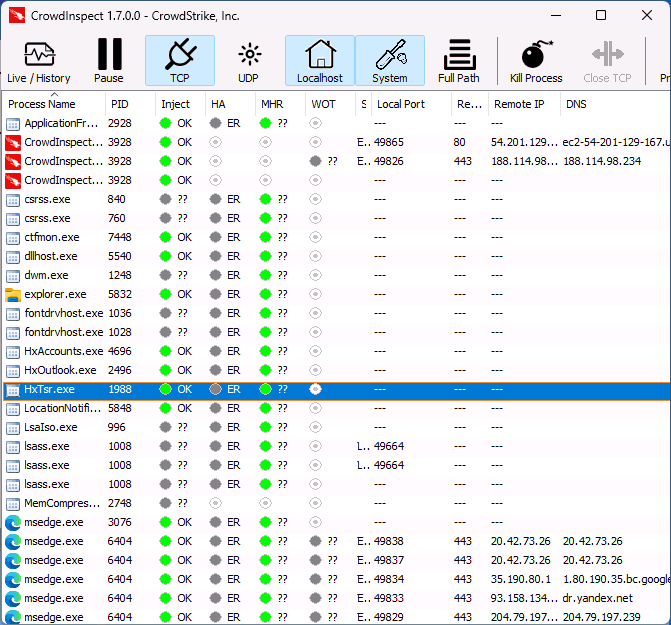The width and height of the screenshot is (671, 625).
Task: Click CrowdInspect icon on port 49865 row
Action: [13, 142]
